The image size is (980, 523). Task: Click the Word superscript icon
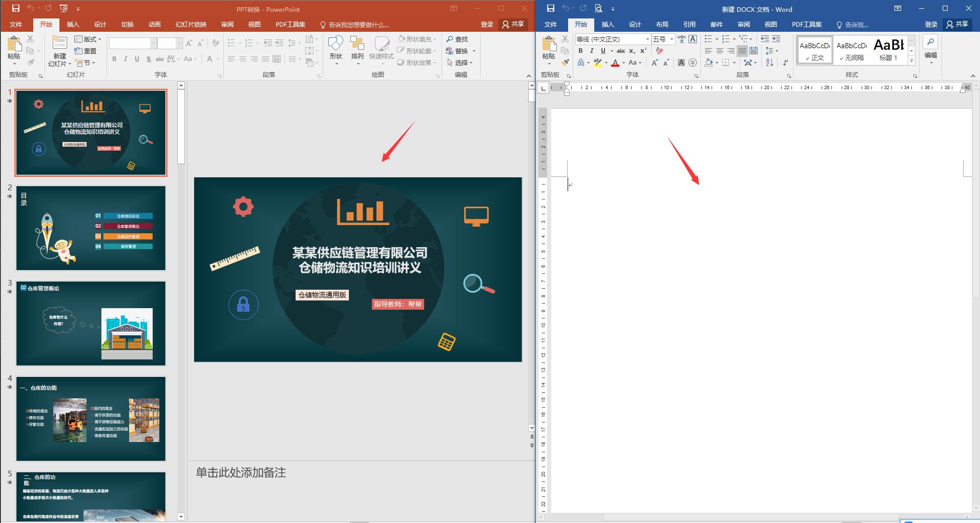pyautogui.click(x=643, y=51)
